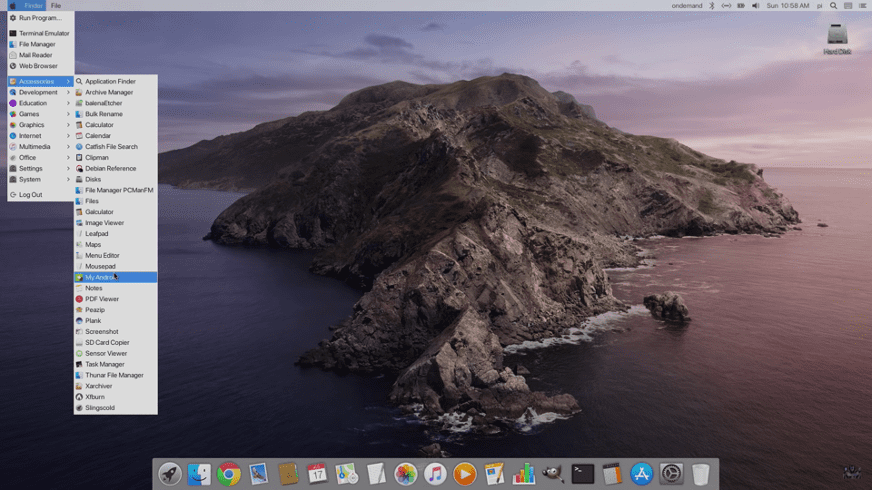Open the Trash in the dock
Screen dimensions: 872x490
point(700,474)
